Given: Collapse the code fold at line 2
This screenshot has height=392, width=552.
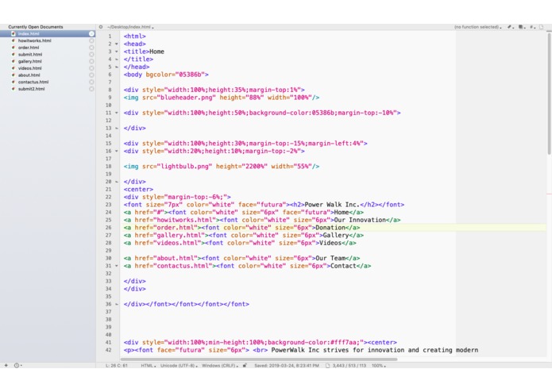Looking at the screenshot, I should (117, 44).
